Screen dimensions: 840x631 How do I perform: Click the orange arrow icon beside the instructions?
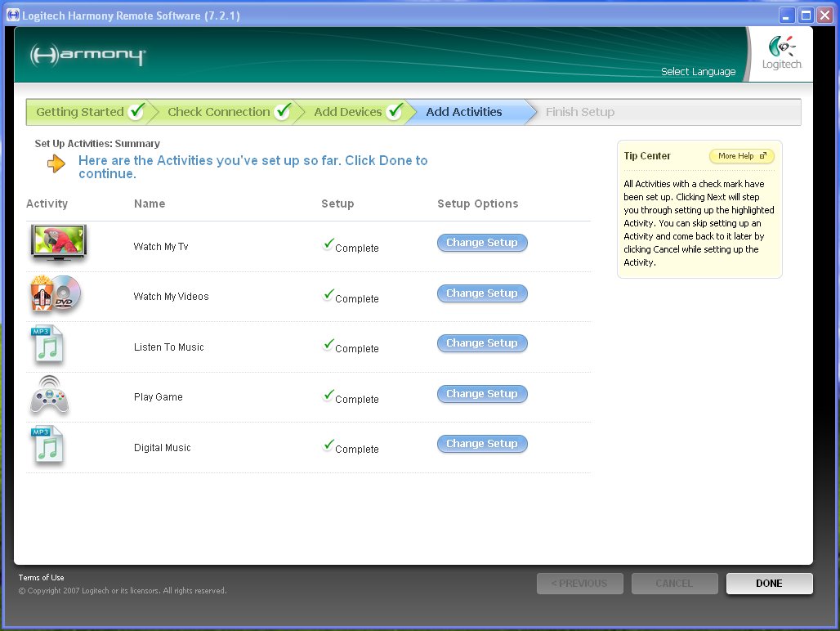click(x=56, y=163)
